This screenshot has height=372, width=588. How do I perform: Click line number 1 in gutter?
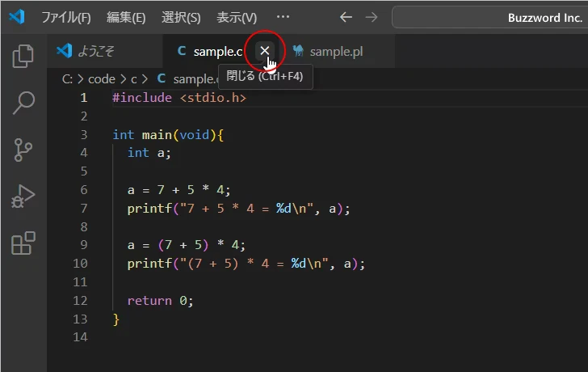click(84, 98)
